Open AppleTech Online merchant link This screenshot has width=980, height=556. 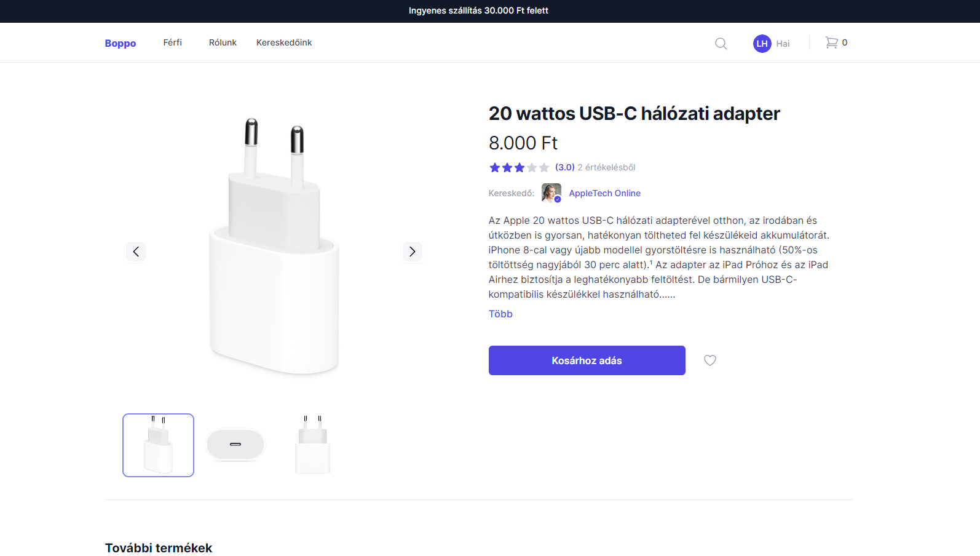click(x=604, y=193)
